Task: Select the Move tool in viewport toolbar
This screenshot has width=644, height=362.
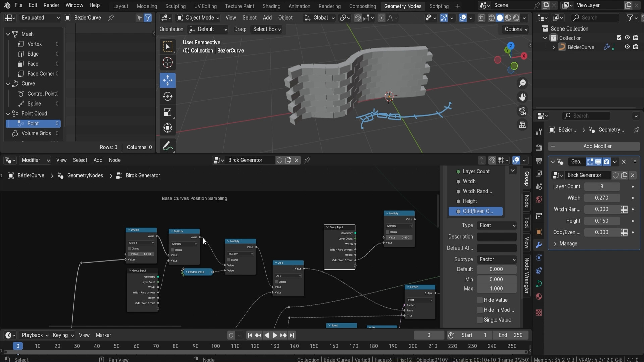Action: (167, 80)
